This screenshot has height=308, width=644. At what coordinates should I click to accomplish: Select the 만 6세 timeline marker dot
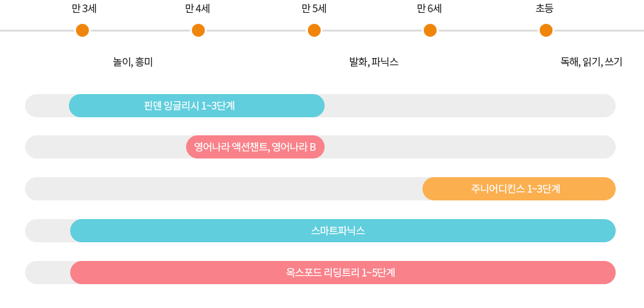coord(430,30)
